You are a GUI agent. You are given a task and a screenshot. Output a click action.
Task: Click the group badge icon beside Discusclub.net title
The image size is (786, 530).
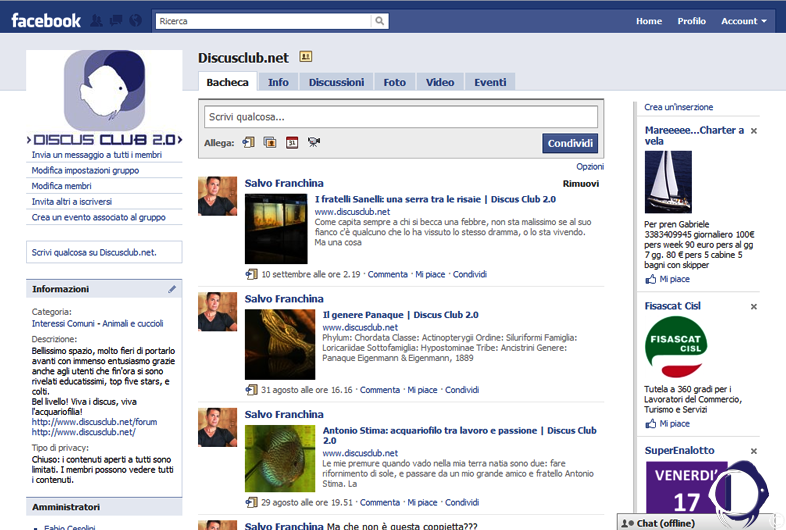pos(306,57)
